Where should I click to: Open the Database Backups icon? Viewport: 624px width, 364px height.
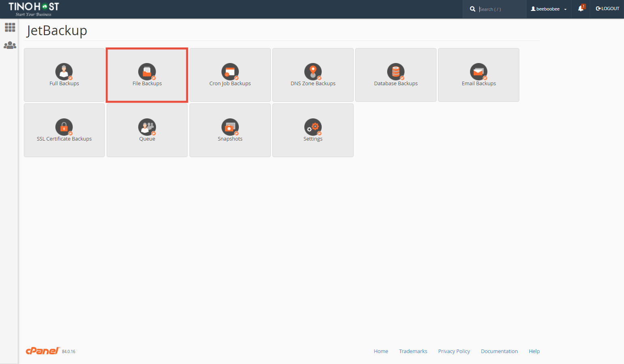pos(396,72)
